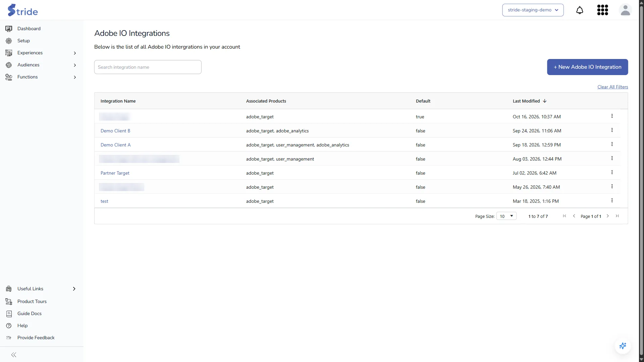Viewport: 644px width, 362px height.
Task: Sort by Integration Name column header
Action: (118, 101)
